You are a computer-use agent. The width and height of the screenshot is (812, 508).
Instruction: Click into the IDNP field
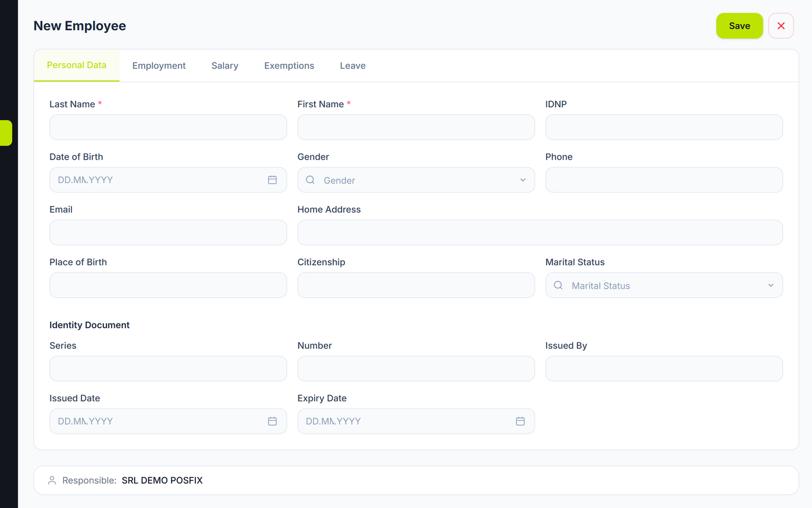coord(664,127)
